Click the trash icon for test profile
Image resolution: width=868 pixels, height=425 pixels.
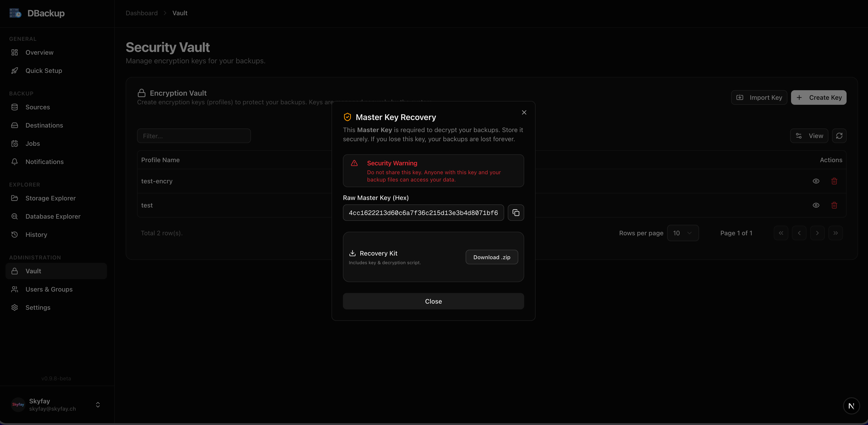coord(834,205)
